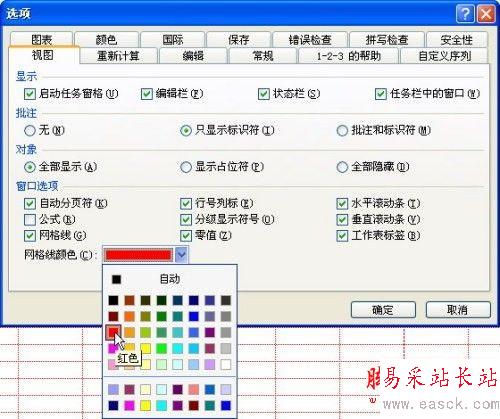Select the 无 comment radio button
The height and width of the screenshot is (419, 500).
pyautogui.click(x=30, y=130)
